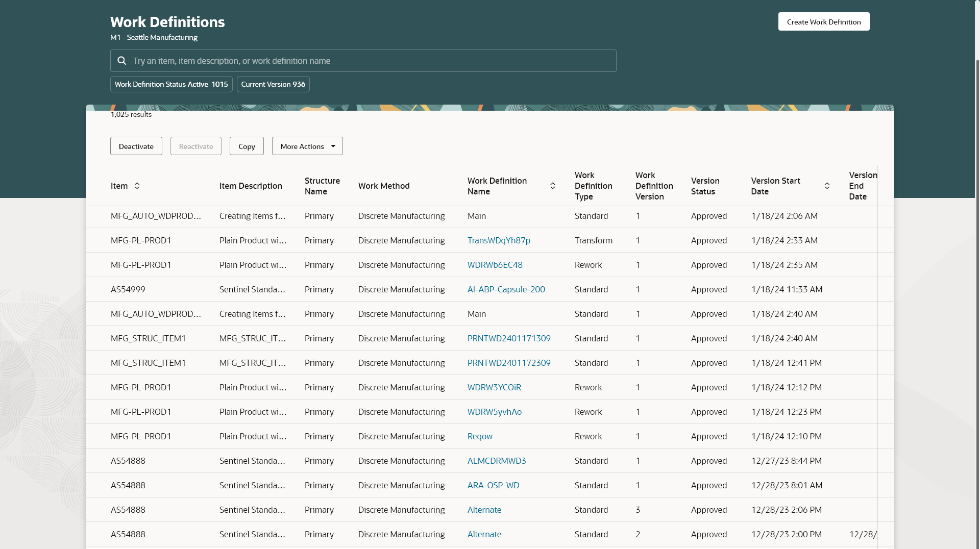Click the Current Version 936 filter chip

coord(273,84)
